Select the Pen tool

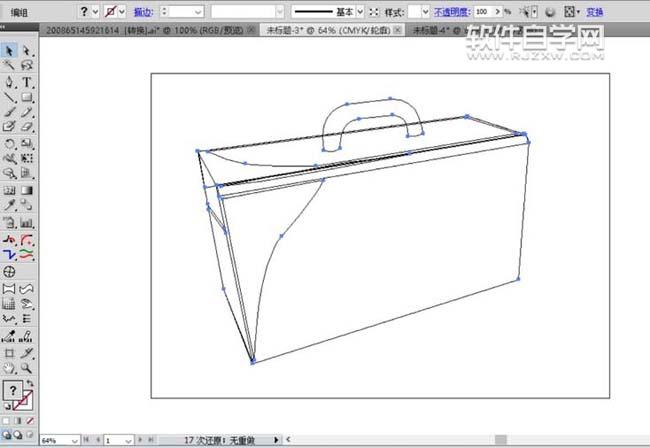(9, 82)
